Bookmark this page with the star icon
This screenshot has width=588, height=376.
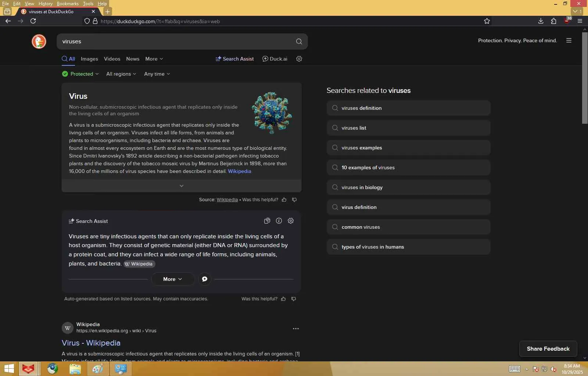(x=487, y=21)
